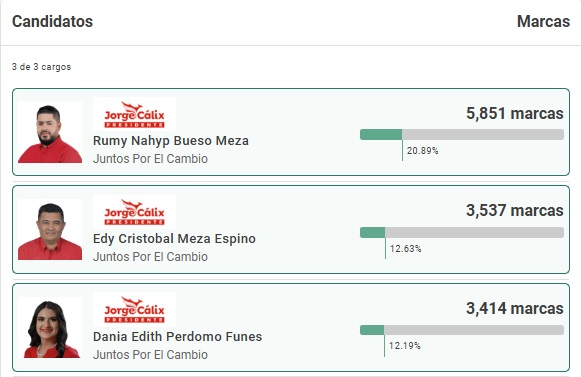581x377 pixels.
Task: Click Juntos Por El Cambio under Rumy Nahyp
Action: [x=150, y=159]
